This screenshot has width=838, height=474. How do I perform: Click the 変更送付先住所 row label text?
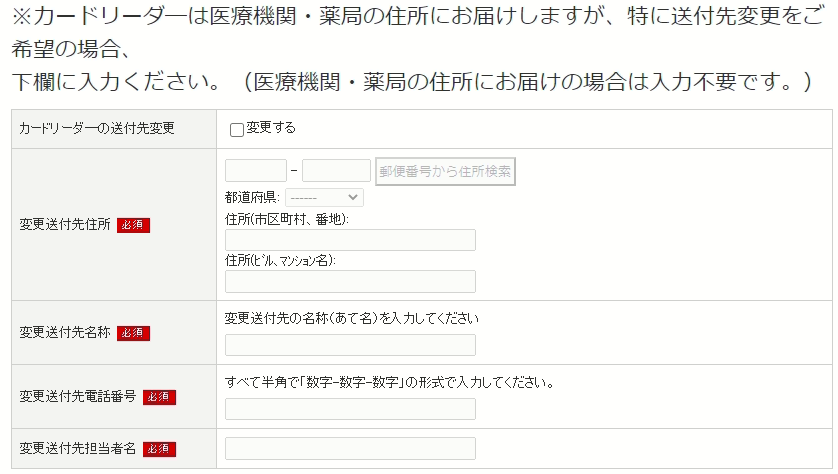64,225
